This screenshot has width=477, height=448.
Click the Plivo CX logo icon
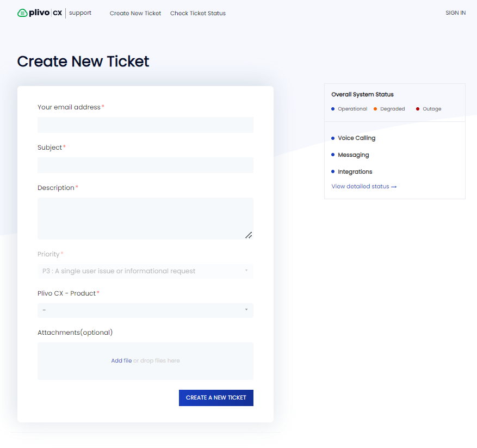22,13
